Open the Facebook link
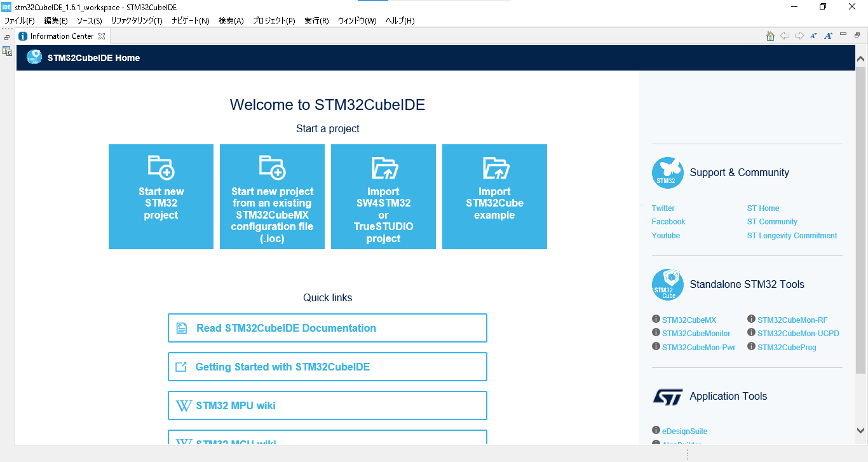 pyautogui.click(x=668, y=222)
